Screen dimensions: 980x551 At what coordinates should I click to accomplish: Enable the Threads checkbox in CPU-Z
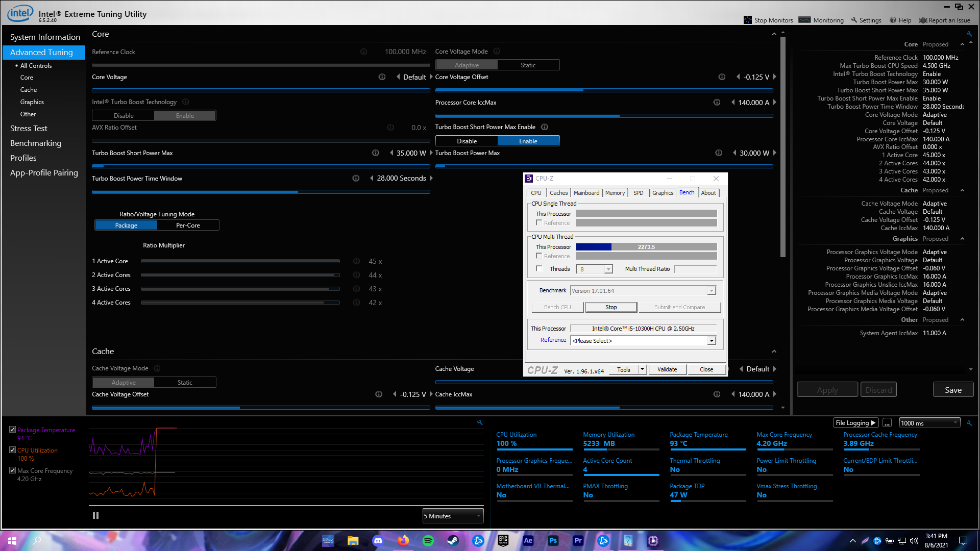539,269
